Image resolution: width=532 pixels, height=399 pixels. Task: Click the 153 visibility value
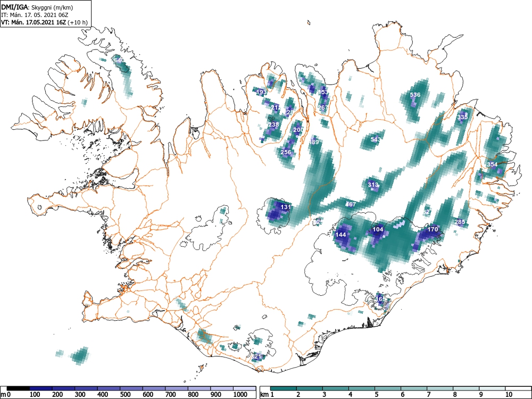(323, 92)
